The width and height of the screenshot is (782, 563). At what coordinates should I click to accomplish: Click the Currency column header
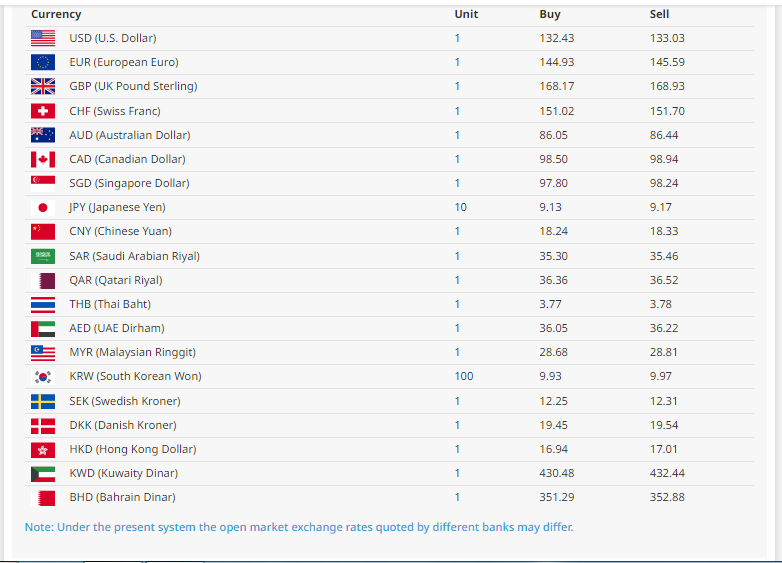coord(56,14)
